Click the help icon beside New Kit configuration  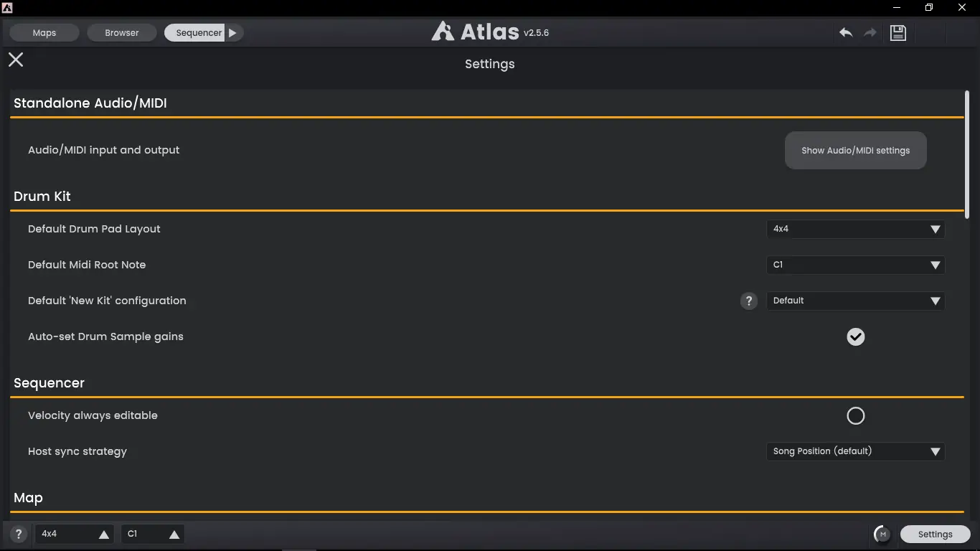point(749,301)
